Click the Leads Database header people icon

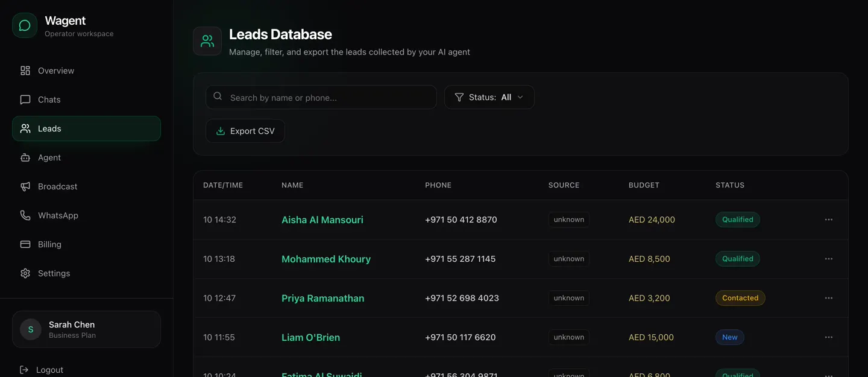(x=207, y=41)
